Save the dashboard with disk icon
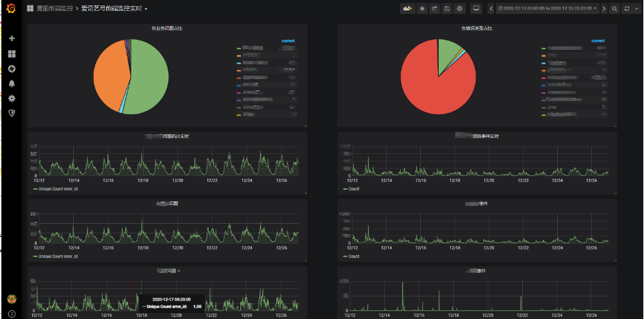Image resolution: width=644 pixels, height=319 pixels. pos(447,8)
